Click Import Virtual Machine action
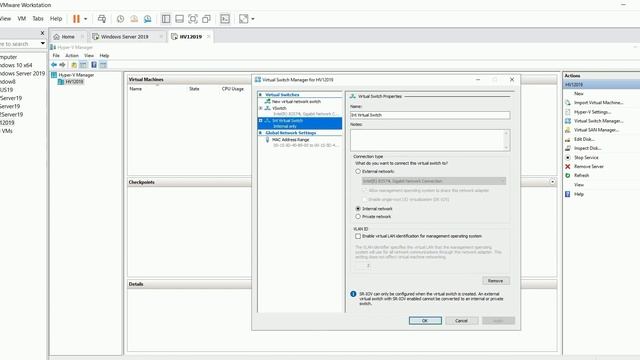The height and width of the screenshot is (360, 640). coord(598,102)
